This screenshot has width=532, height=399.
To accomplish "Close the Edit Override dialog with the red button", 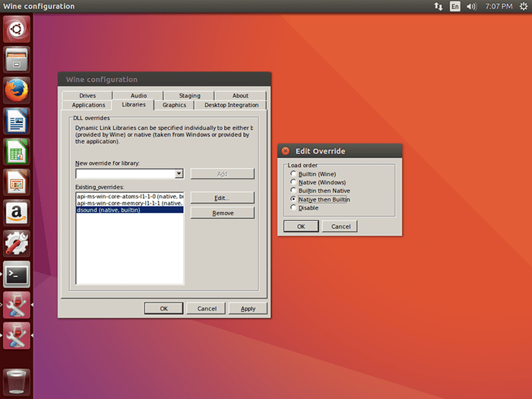I will coord(286,151).
